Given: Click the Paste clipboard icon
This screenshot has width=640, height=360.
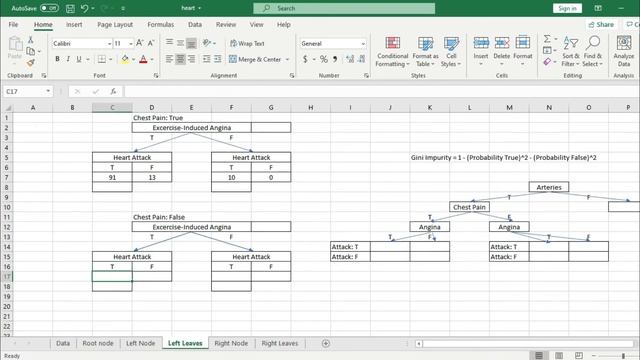Looking at the screenshot, I should (15, 44).
